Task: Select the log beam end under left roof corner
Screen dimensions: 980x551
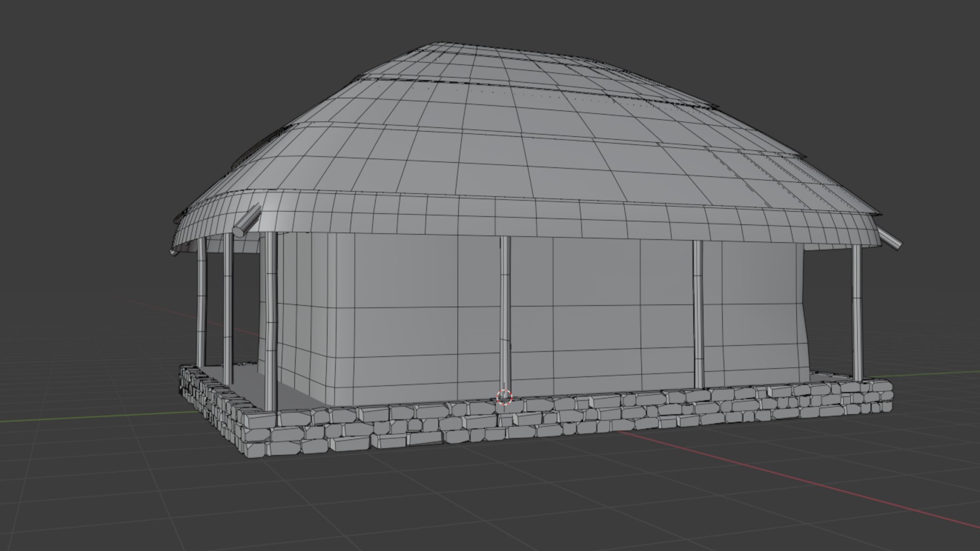Action: [x=246, y=220]
